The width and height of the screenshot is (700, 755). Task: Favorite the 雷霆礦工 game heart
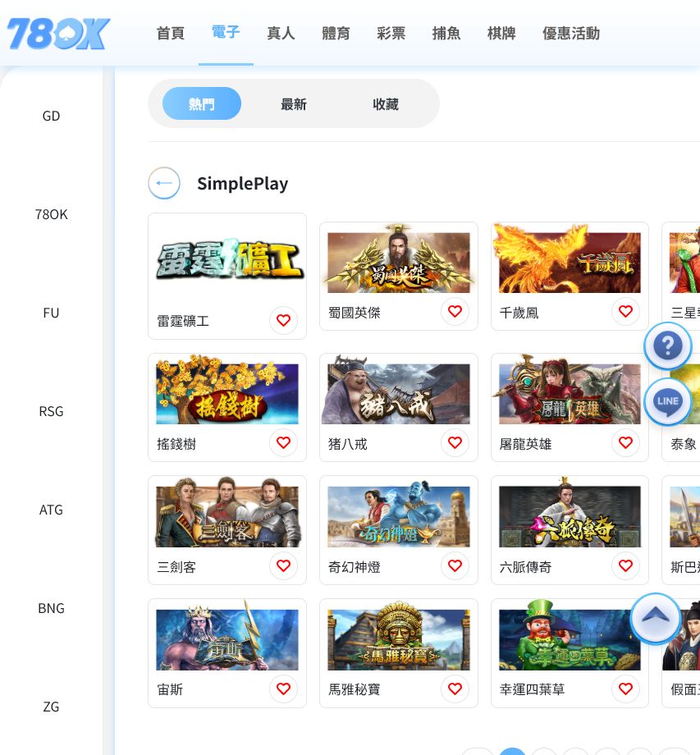click(x=284, y=320)
